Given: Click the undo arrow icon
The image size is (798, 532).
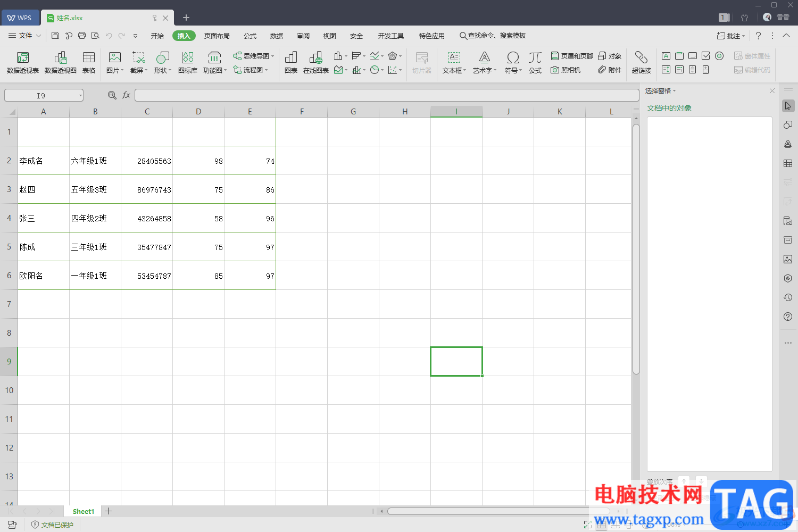Looking at the screenshot, I should (x=109, y=36).
